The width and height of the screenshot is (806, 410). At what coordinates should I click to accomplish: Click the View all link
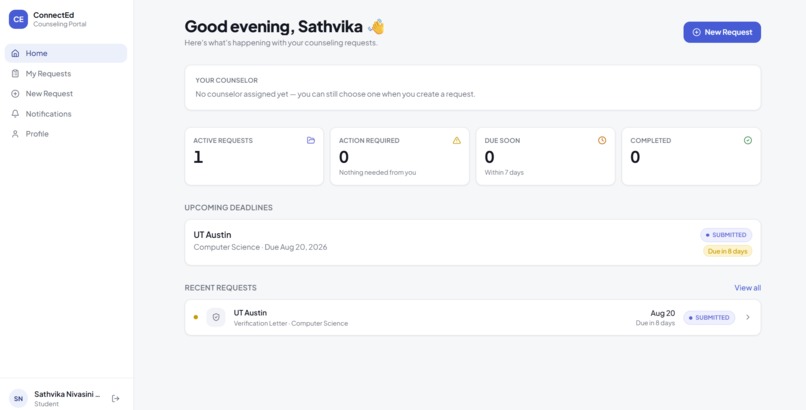(x=747, y=288)
